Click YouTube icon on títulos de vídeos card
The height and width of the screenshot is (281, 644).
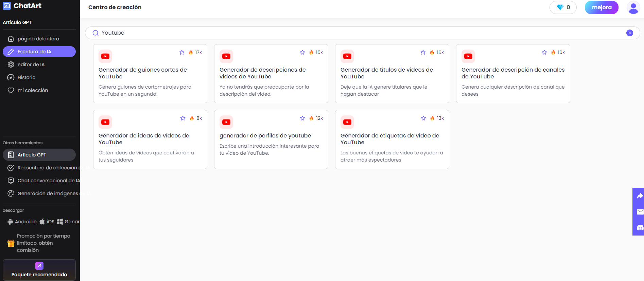pos(347,56)
